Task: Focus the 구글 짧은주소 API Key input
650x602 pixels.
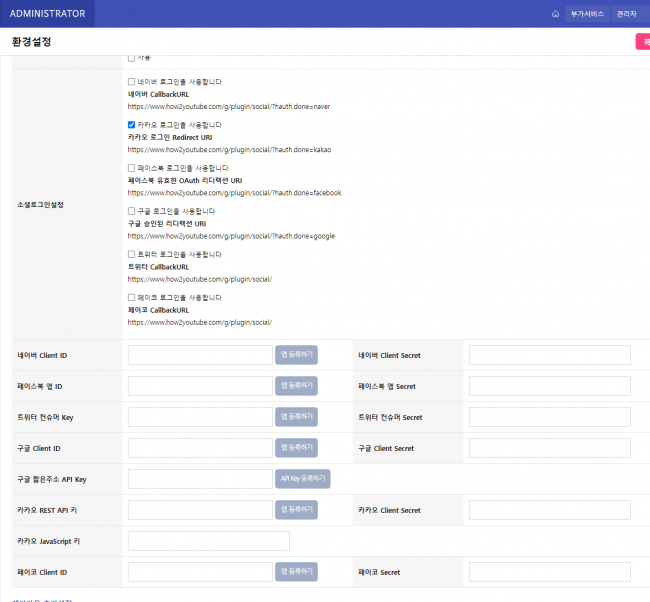Action: click(200, 479)
